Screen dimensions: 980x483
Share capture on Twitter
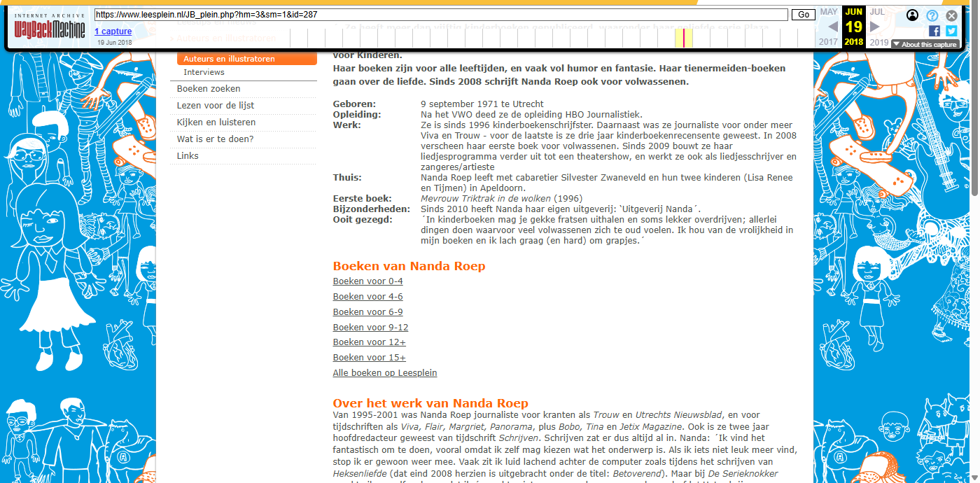pyautogui.click(x=951, y=31)
